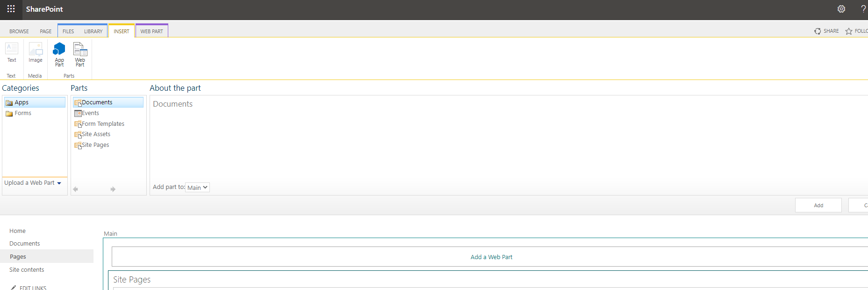The image size is (868, 290).
Task: Switch to the Files ribbon tab
Action: coord(68,31)
